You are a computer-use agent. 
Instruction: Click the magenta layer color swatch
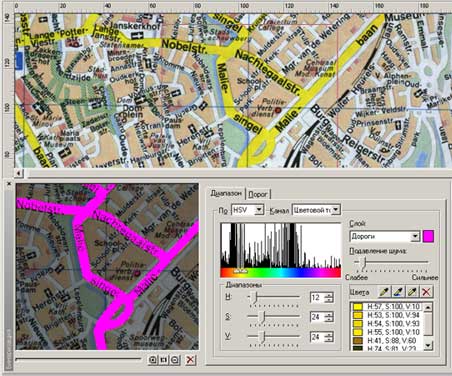tap(428, 236)
